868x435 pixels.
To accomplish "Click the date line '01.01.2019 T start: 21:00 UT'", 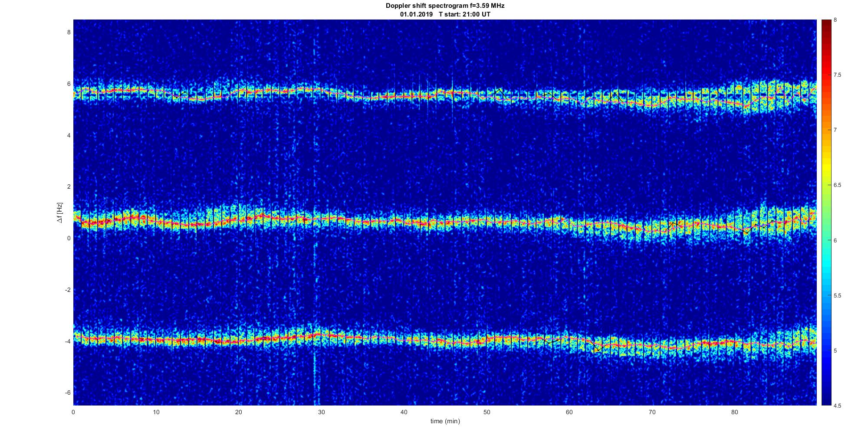I will pyautogui.click(x=445, y=14).
